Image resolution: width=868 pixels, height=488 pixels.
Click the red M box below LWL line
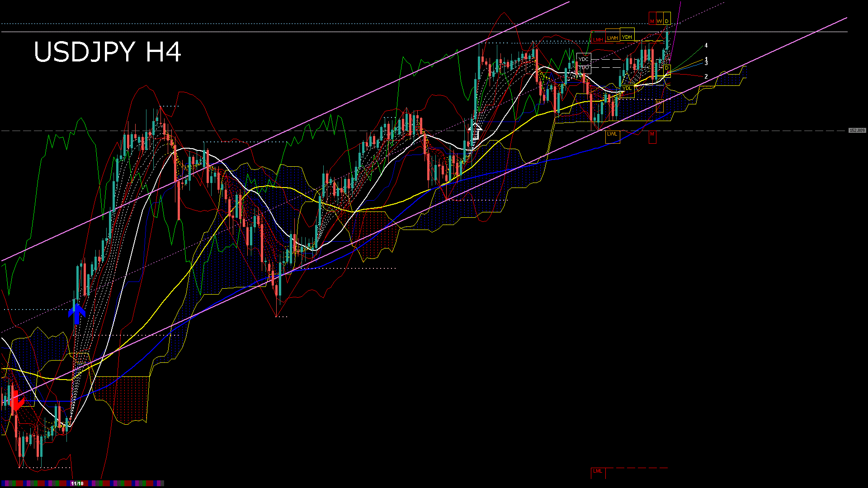point(652,134)
